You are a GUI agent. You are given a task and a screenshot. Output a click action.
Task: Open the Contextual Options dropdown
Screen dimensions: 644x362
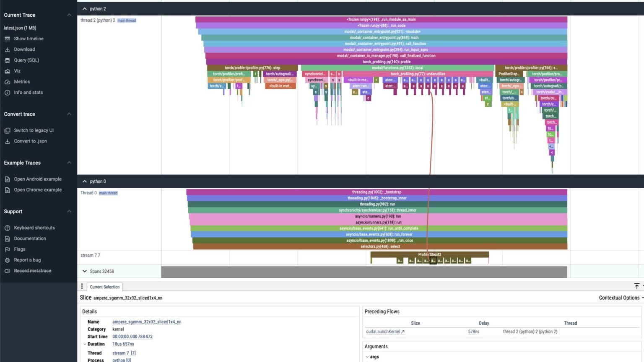[x=621, y=298]
